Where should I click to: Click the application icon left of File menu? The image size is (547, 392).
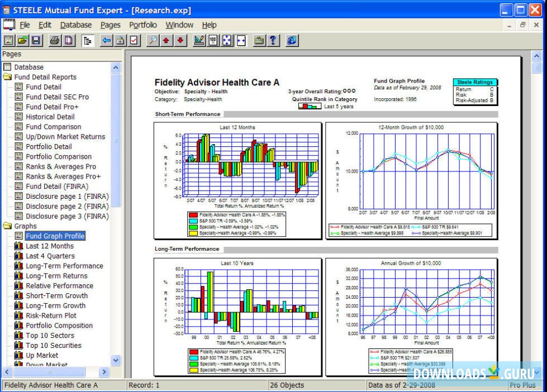9,25
